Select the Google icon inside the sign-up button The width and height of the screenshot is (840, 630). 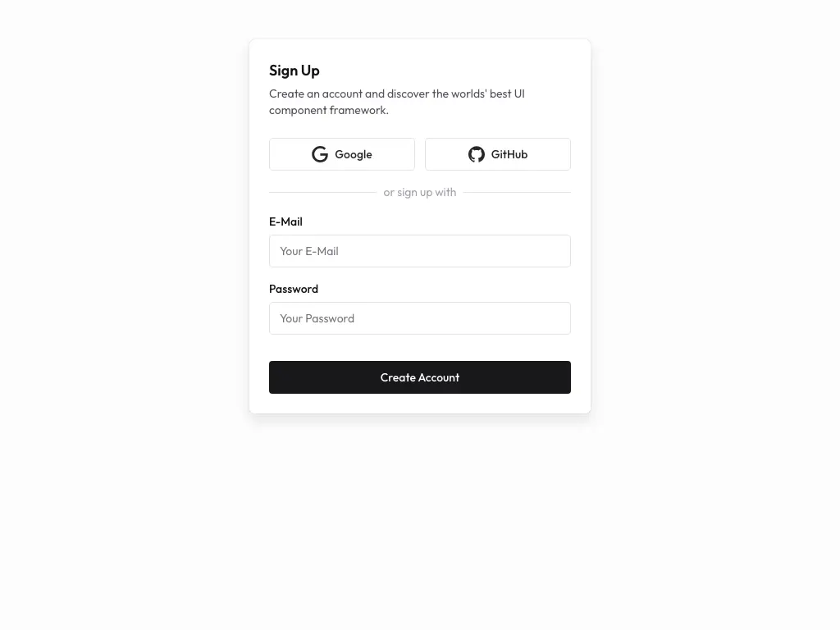pos(320,154)
